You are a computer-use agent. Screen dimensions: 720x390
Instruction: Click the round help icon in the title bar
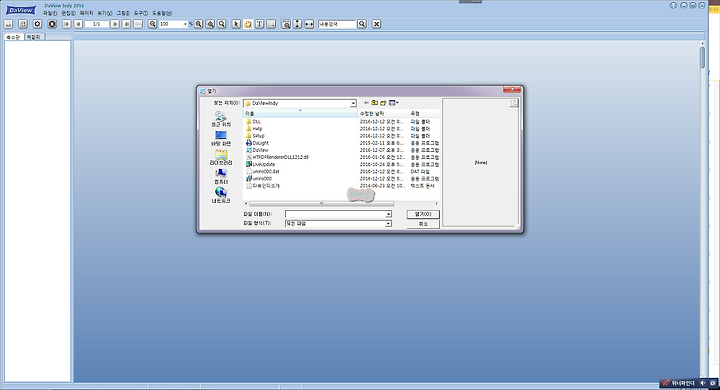[x=673, y=6]
